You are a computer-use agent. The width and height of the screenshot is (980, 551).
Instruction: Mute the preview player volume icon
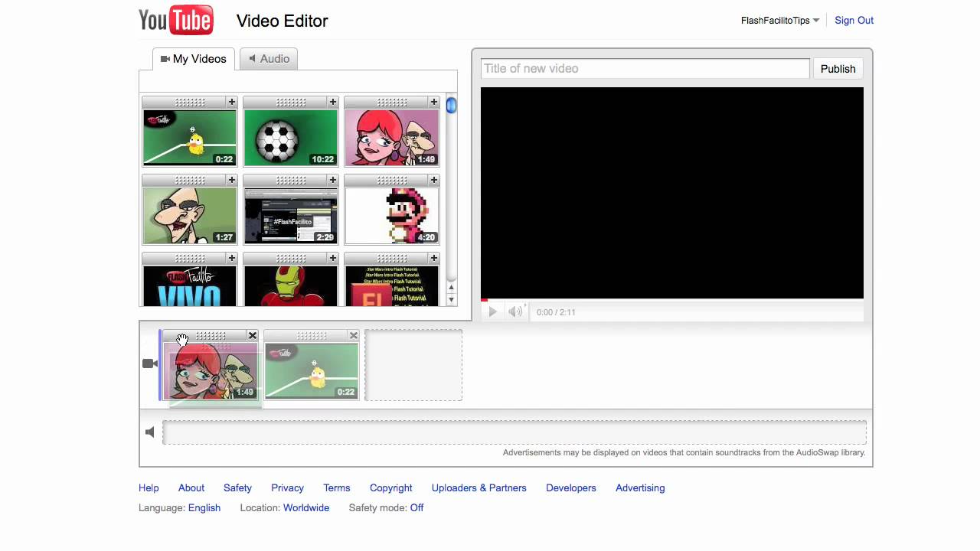click(515, 311)
